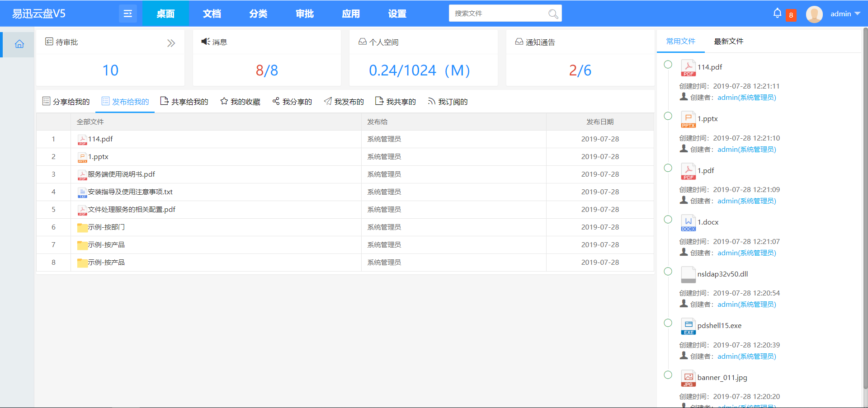
Task: Click the PDF icon of 文件处理服务的相关配置.pdf
Action: 82,210
